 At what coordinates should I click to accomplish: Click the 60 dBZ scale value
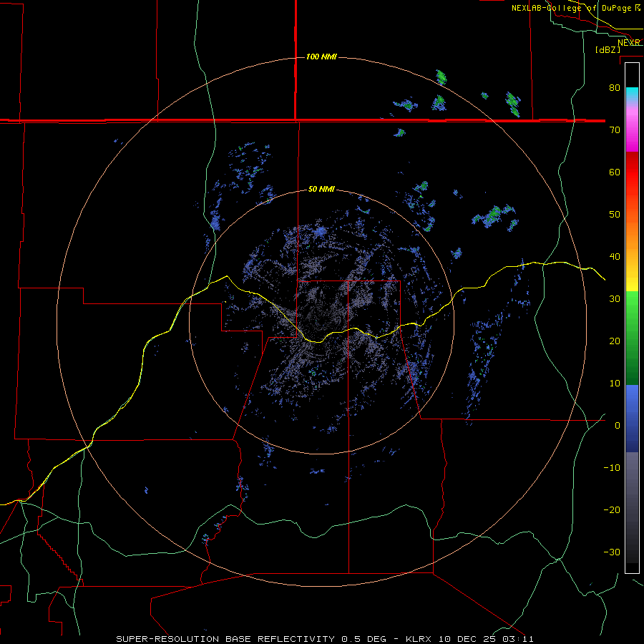click(x=615, y=172)
